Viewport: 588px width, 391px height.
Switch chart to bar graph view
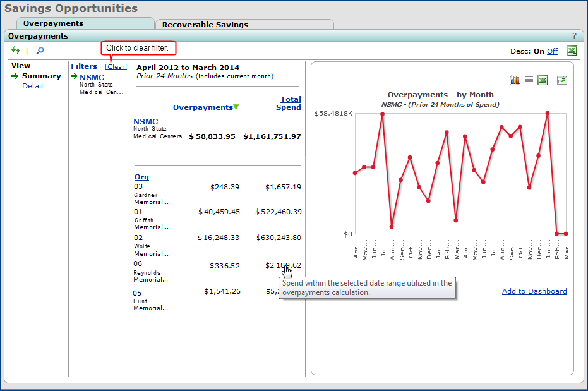(x=515, y=80)
